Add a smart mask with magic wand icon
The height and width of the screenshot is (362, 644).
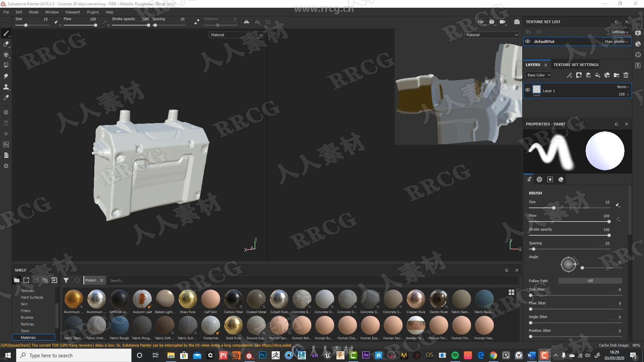point(569,75)
